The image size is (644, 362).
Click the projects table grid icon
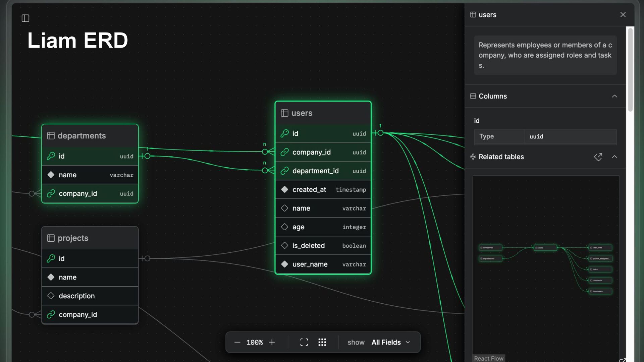[x=51, y=238]
